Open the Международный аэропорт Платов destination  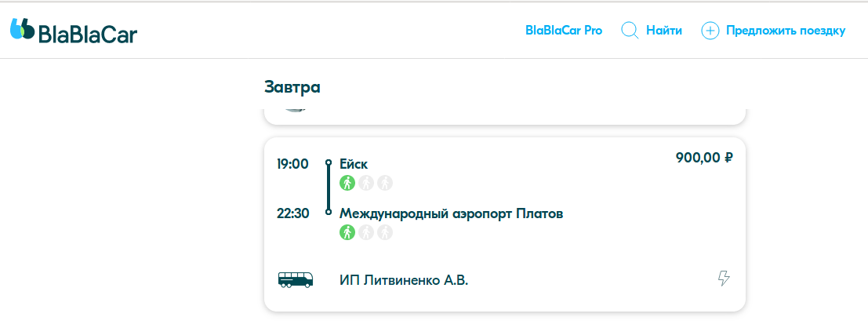point(452,213)
